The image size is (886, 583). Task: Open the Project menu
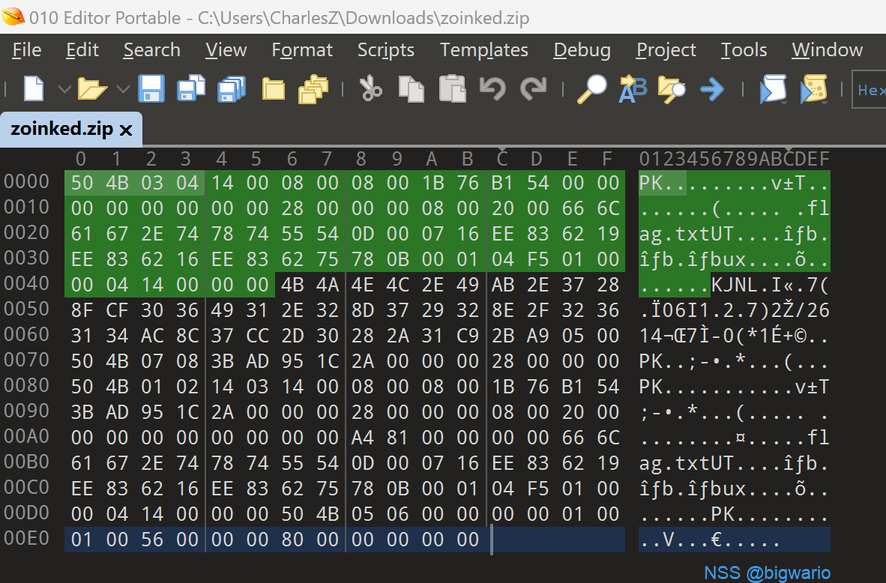point(666,50)
